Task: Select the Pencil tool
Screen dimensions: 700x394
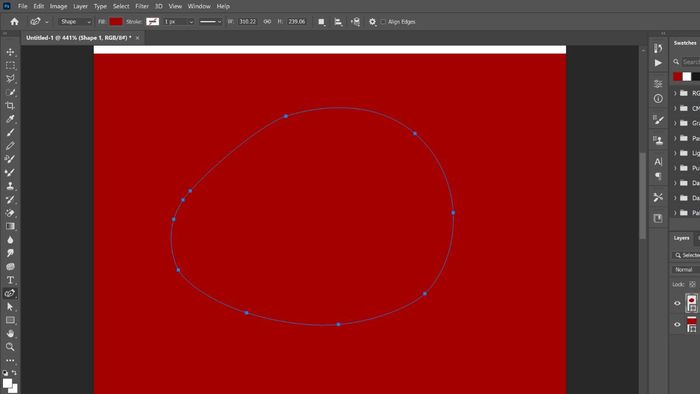Action: [10, 146]
